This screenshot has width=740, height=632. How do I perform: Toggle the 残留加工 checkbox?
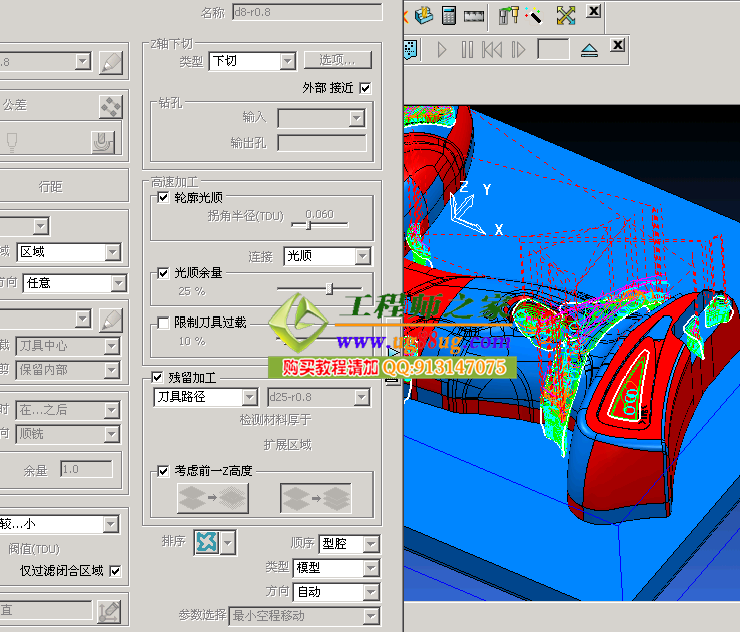[x=157, y=378]
